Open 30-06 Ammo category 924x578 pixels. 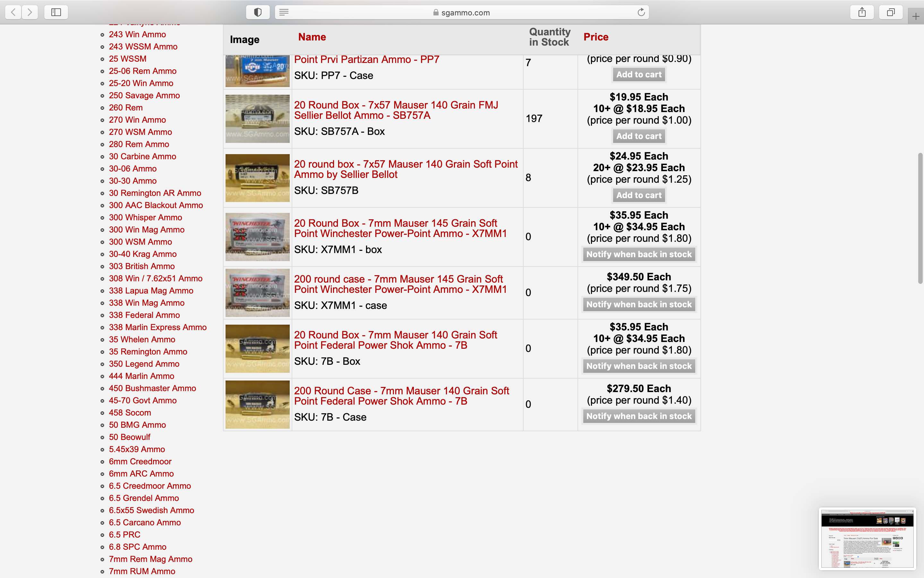(133, 169)
